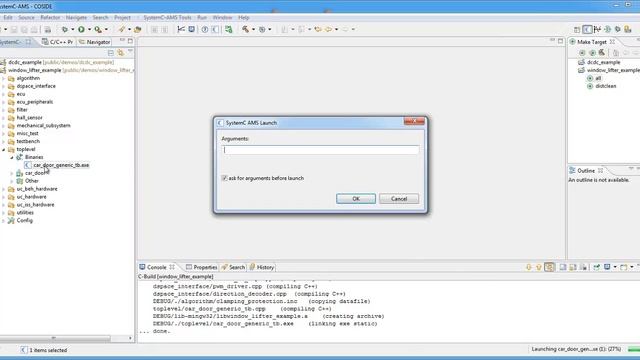640x360 pixels.
Task: Open the Debug button dropdown arrow
Action: pos(72,29)
